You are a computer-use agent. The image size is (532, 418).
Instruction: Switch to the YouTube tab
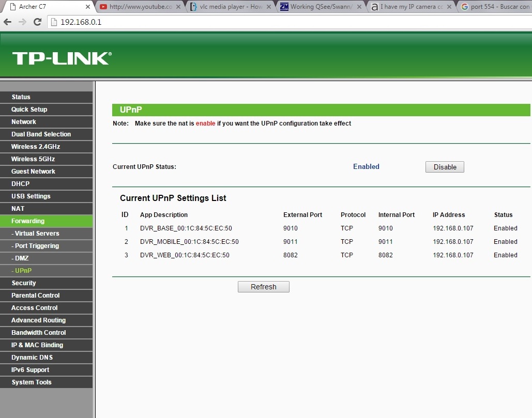click(x=141, y=7)
